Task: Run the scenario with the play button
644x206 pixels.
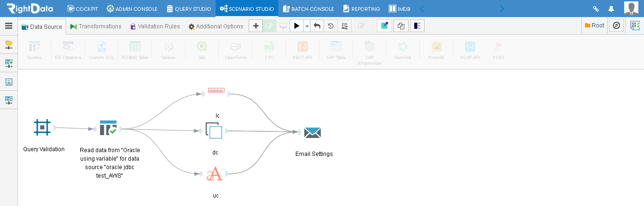Action: 297,26
